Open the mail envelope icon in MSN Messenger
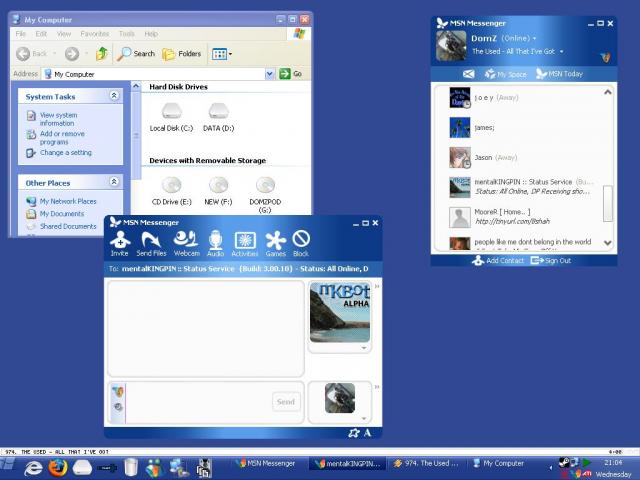Image resolution: width=640 pixels, height=480 pixels. pyautogui.click(x=469, y=74)
